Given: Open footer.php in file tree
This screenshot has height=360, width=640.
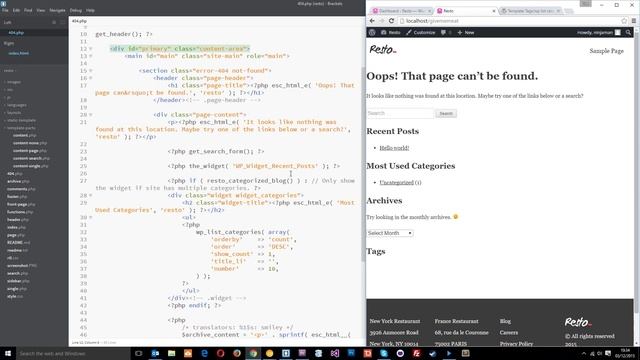Looking at the screenshot, I should pyautogui.click(x=18, y=197).
